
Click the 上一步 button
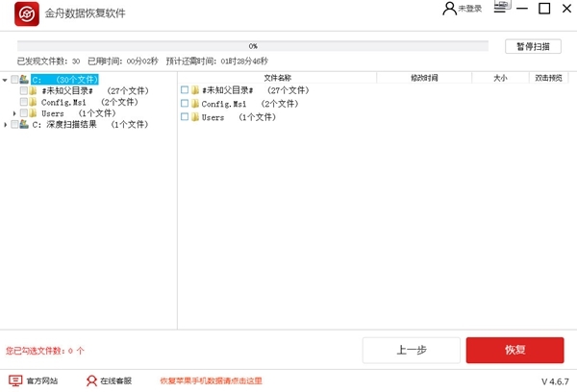pyautogui.click(x=412, y=350)
